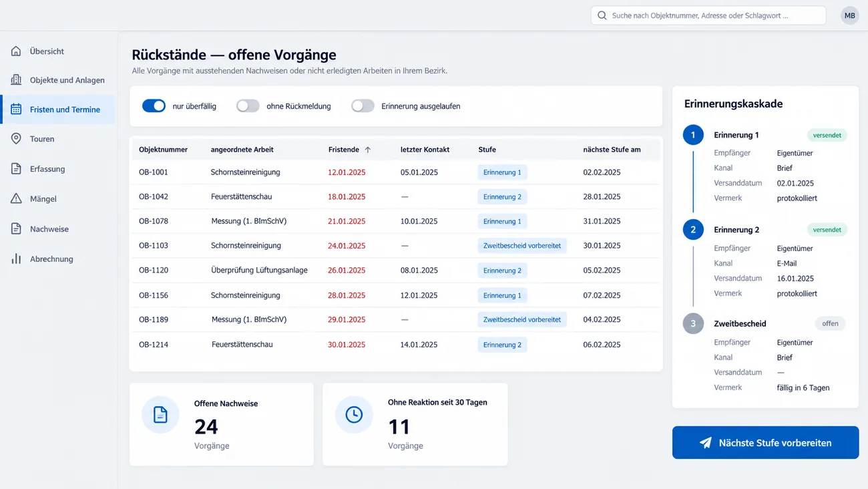Select object number OB-1120
The image size is (868, 489).
(154, 271)
